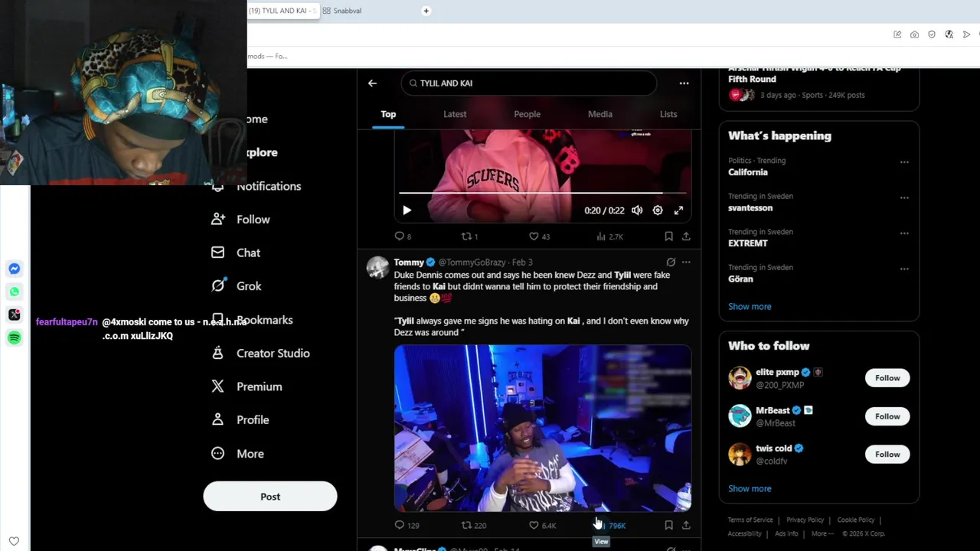Open Chat in sidebar
980x551 pixels.
pos(237,253)
